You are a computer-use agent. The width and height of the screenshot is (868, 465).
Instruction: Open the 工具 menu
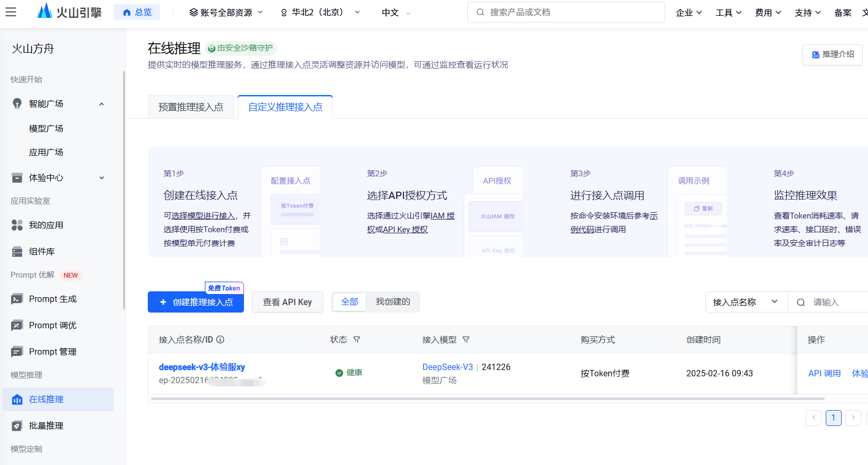(x=728, y=12)
